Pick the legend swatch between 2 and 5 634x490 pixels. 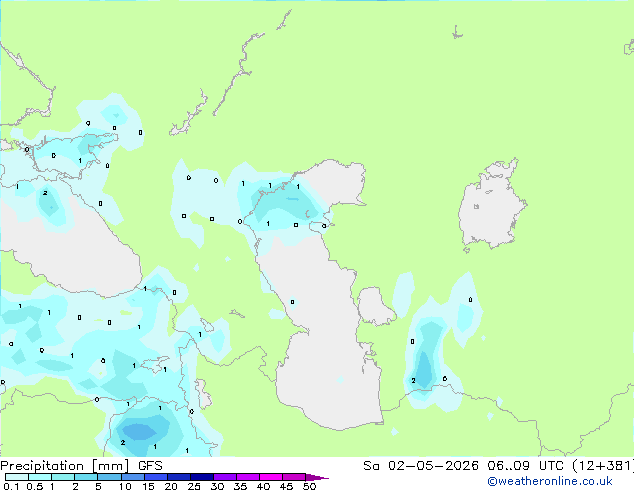pyautogui.click(x=86, y=477)
